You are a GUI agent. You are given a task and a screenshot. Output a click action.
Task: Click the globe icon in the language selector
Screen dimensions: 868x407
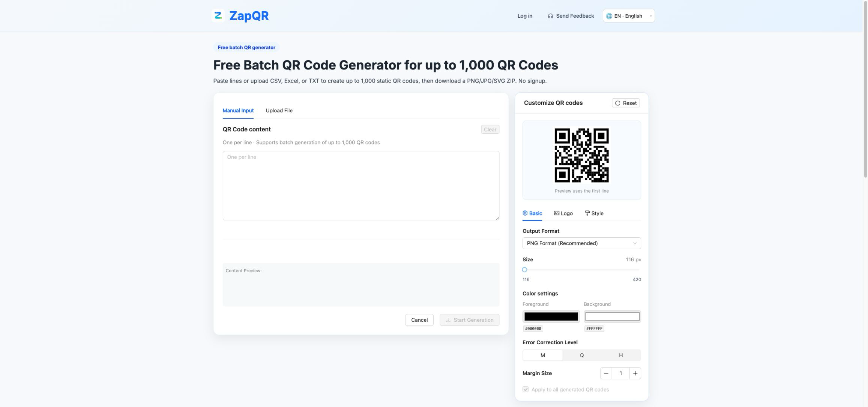609,16
